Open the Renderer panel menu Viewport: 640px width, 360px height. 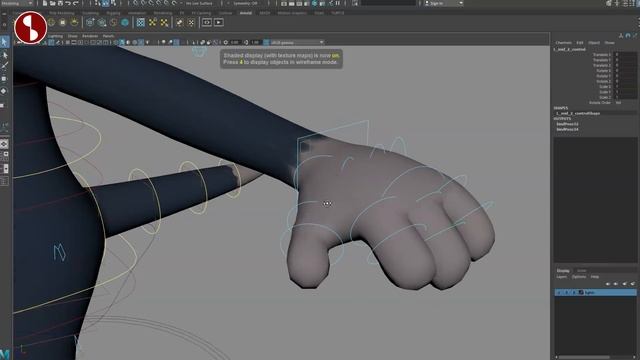pyautogui.click(x=90, y=36)
